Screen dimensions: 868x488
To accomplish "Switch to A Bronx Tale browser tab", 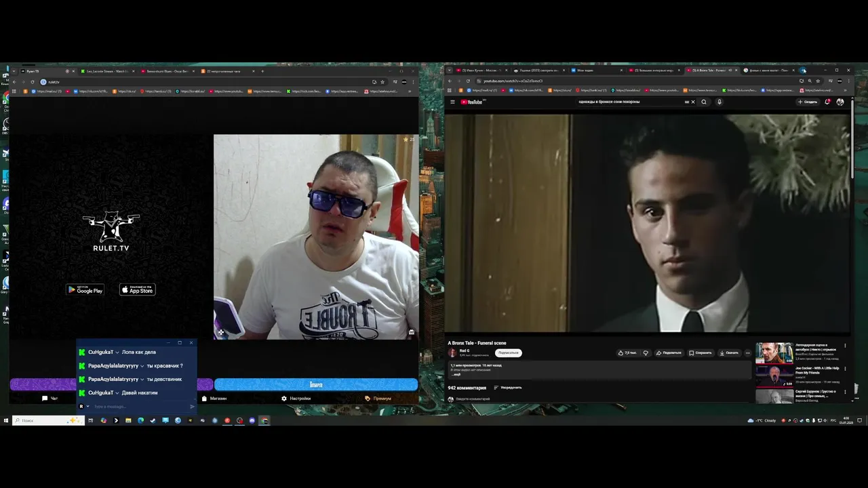I will pyautogui.click(x=711, y=70).
